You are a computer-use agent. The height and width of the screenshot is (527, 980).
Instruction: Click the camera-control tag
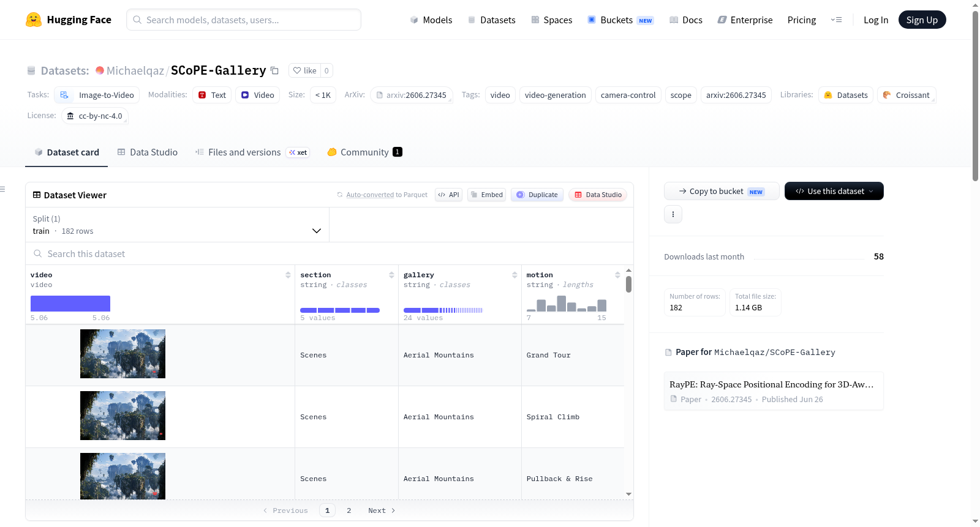pos(628,95)
